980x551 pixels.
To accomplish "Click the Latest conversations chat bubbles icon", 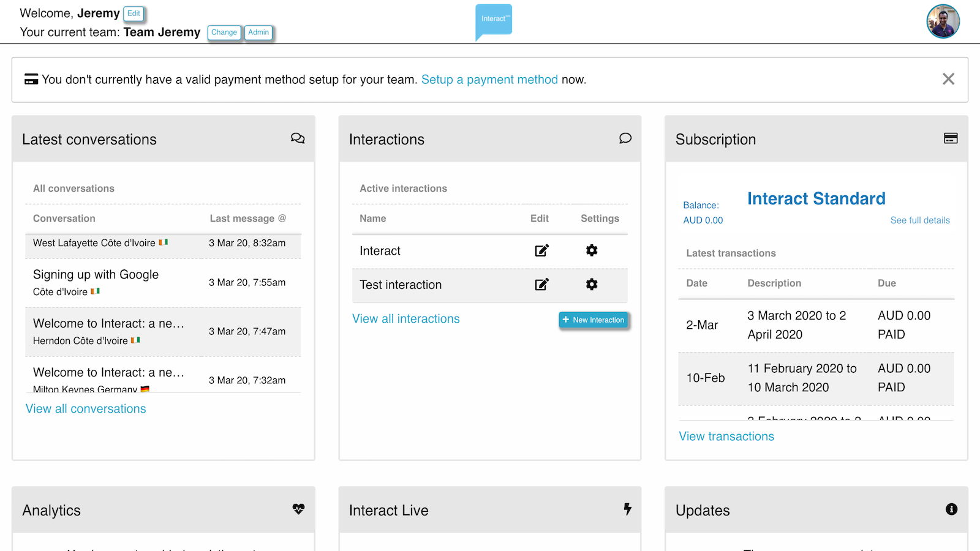I will coord(298,138).
